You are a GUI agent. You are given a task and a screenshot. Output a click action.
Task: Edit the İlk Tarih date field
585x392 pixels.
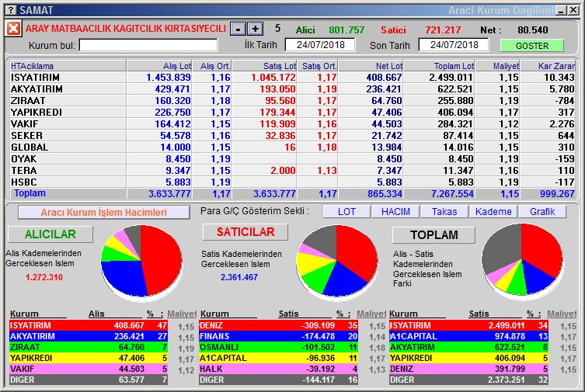click(319, 45)
